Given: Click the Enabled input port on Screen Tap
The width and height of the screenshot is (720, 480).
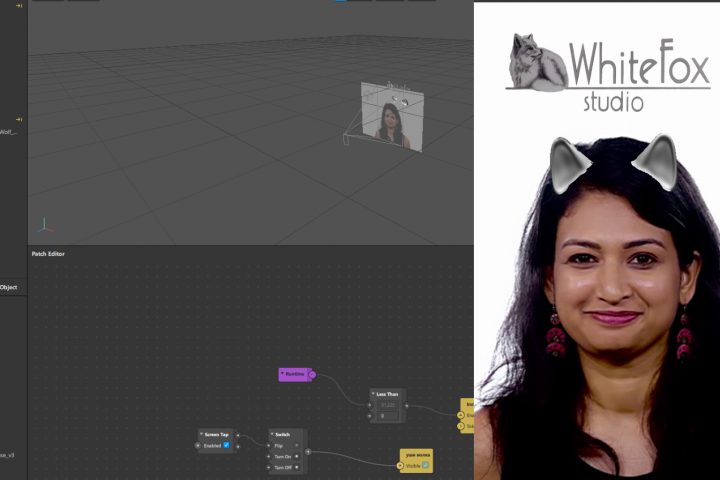Looking at the screenshot, I should [x=198, y=446].
